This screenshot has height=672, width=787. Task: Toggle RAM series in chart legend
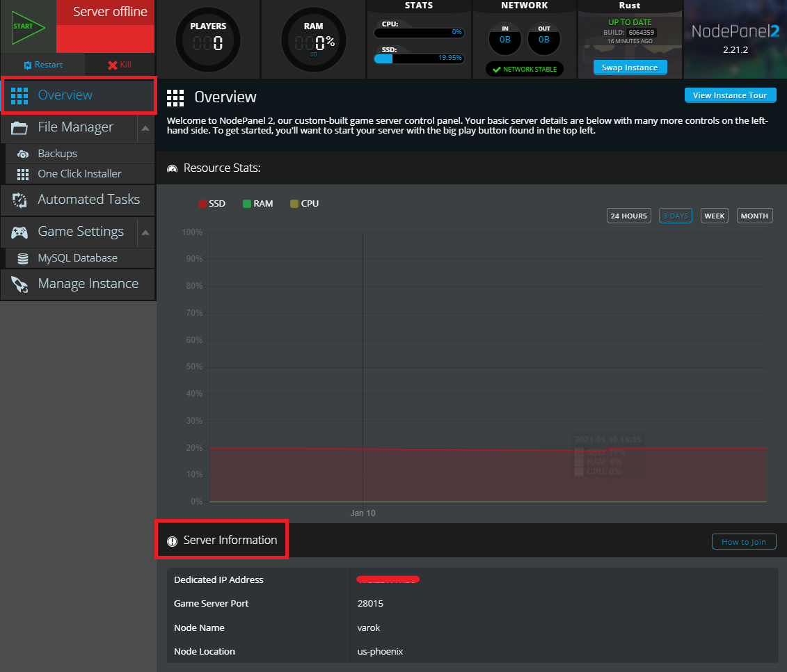(x=257, y=204)
